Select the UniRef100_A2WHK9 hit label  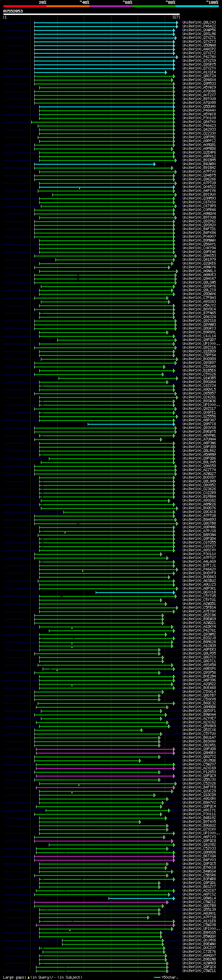199,963
